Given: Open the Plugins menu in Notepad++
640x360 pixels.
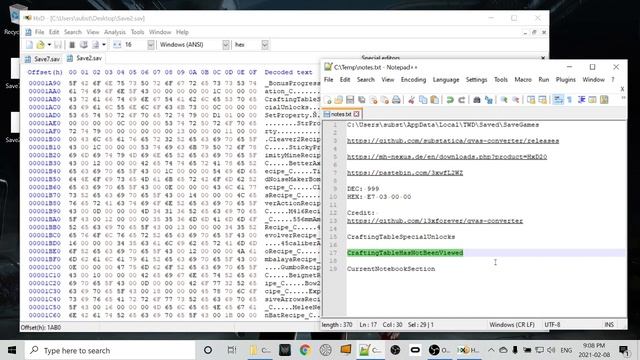Looking at the screenshot, I should click(565, 80).
